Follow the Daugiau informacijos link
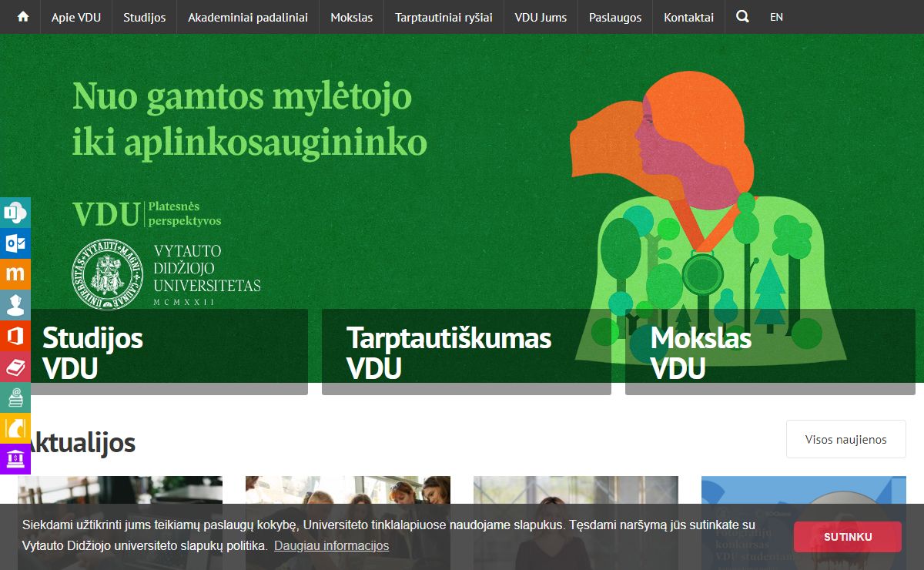 pos(332,545)
